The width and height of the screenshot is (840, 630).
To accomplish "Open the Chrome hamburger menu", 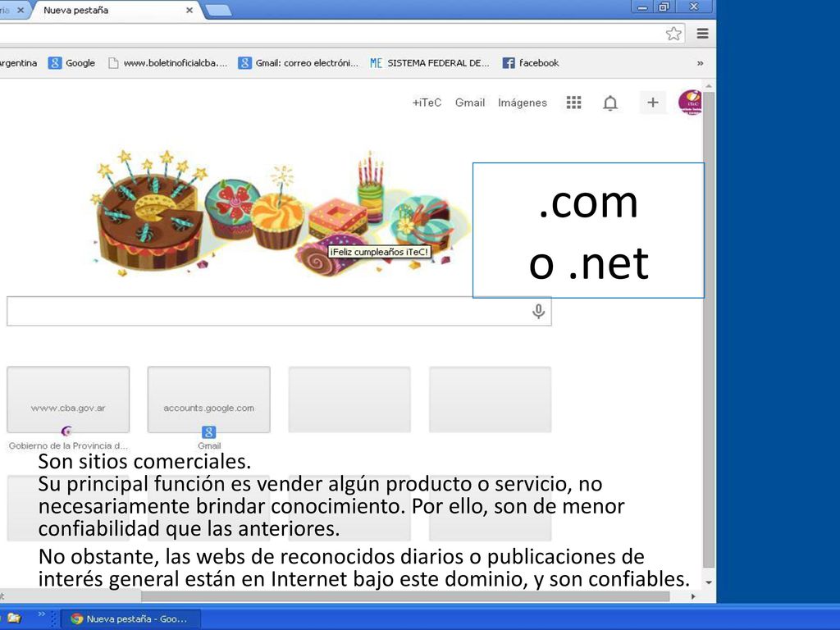I will pos(702,34).
